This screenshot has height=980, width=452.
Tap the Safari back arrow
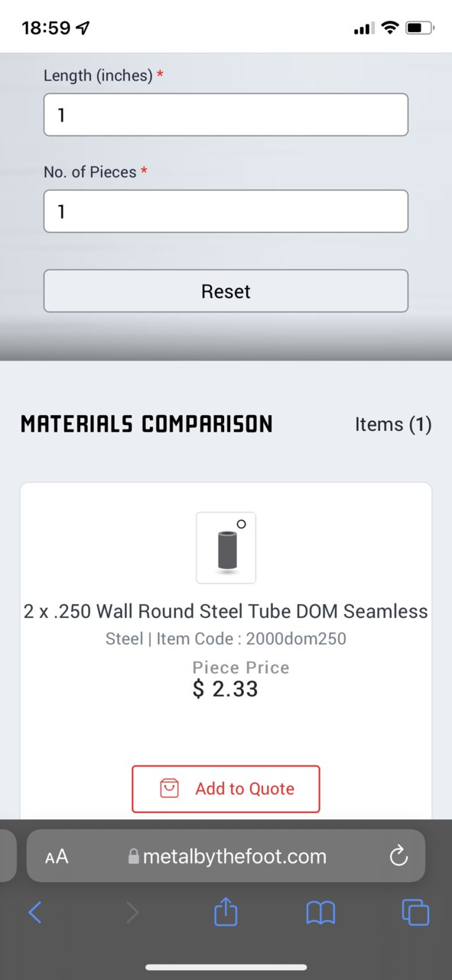pos(34,912)
